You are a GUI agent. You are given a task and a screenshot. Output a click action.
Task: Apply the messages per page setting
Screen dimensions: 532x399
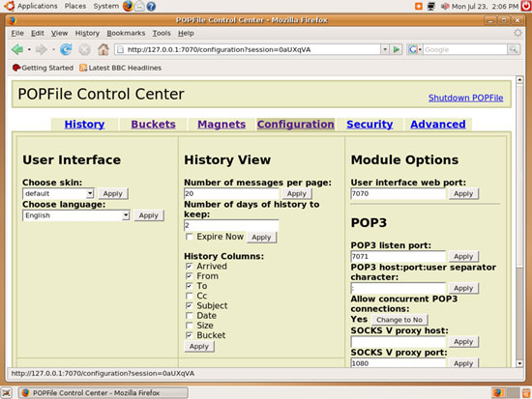pos(297,194)
